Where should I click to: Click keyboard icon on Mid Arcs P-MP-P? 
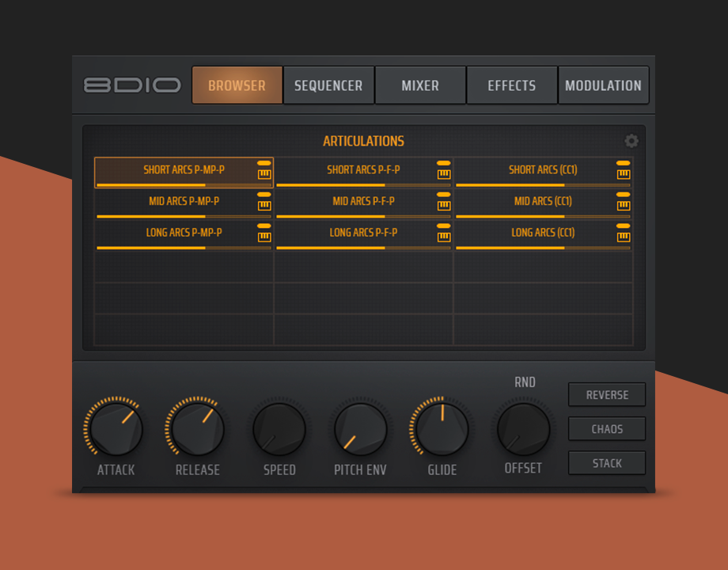[264, 205]
